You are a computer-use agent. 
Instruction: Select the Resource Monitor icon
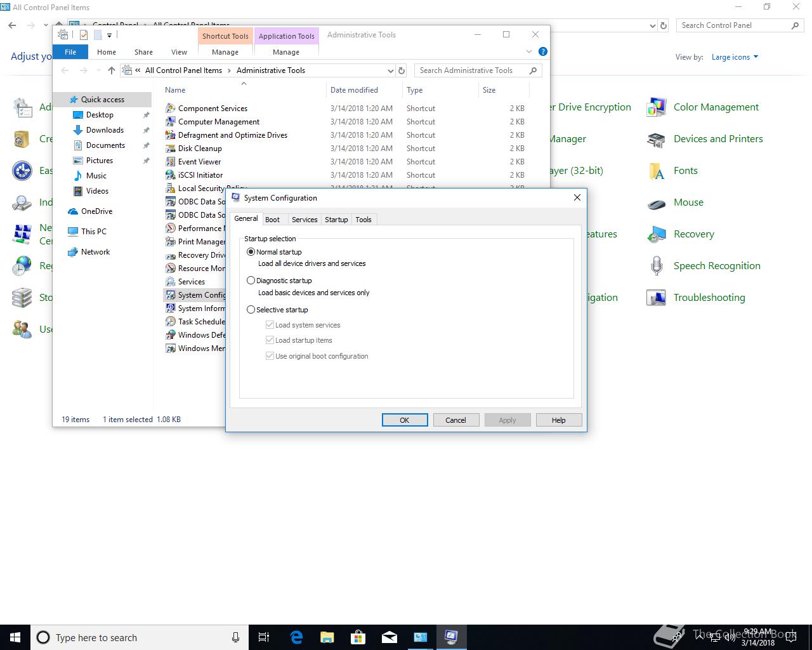[170, 269]
